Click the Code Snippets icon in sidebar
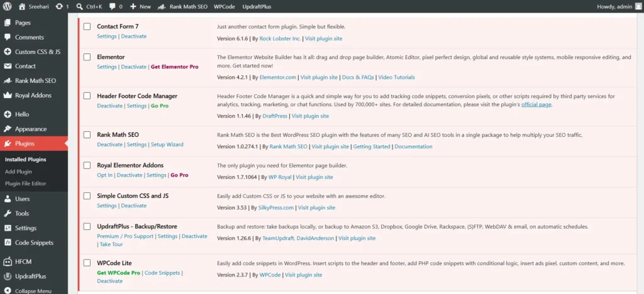644x294 pixels. 8,242
